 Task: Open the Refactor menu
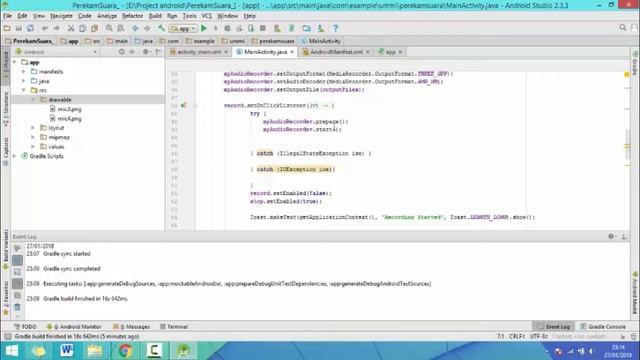(x=133, y=16)
